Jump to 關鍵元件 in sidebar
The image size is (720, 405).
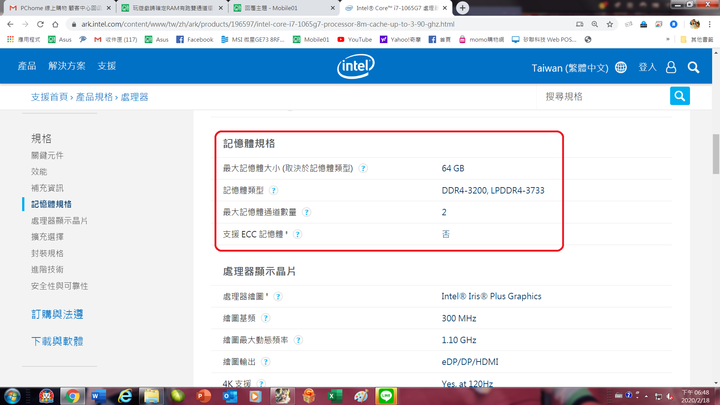click(x=47, y=155)
